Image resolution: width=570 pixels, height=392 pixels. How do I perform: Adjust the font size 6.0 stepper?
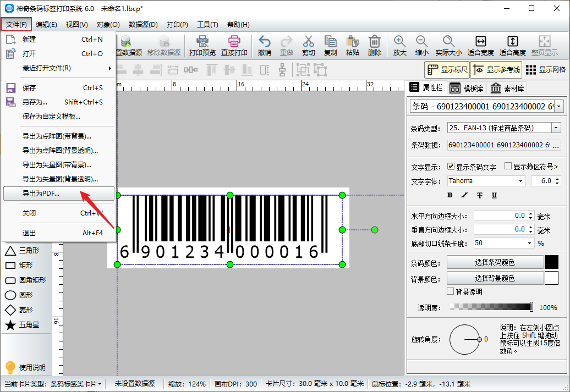(557, 181)
